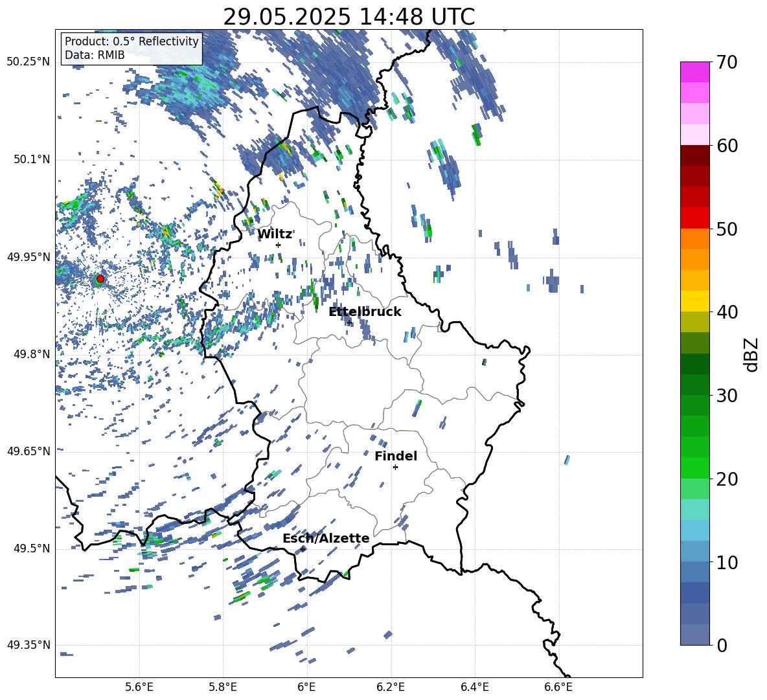Click the 50.1°N latitude label
Screen dimensions: 767x700
coord(31,159)
